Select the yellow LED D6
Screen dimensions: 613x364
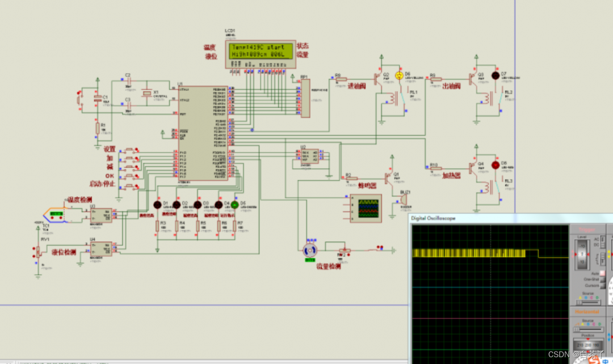click(x=399, y=76)
